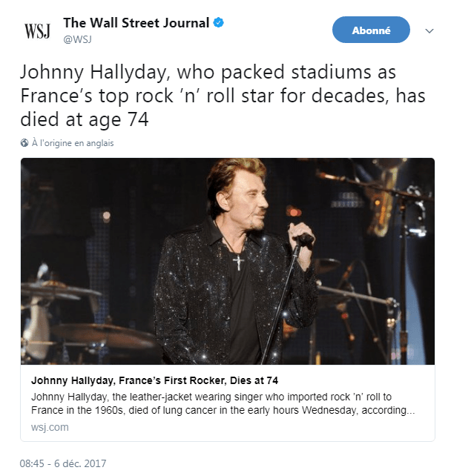Screen dimensions: 451x476
Task: Open the wsj.com domain link
Action: tap(50, 427)
